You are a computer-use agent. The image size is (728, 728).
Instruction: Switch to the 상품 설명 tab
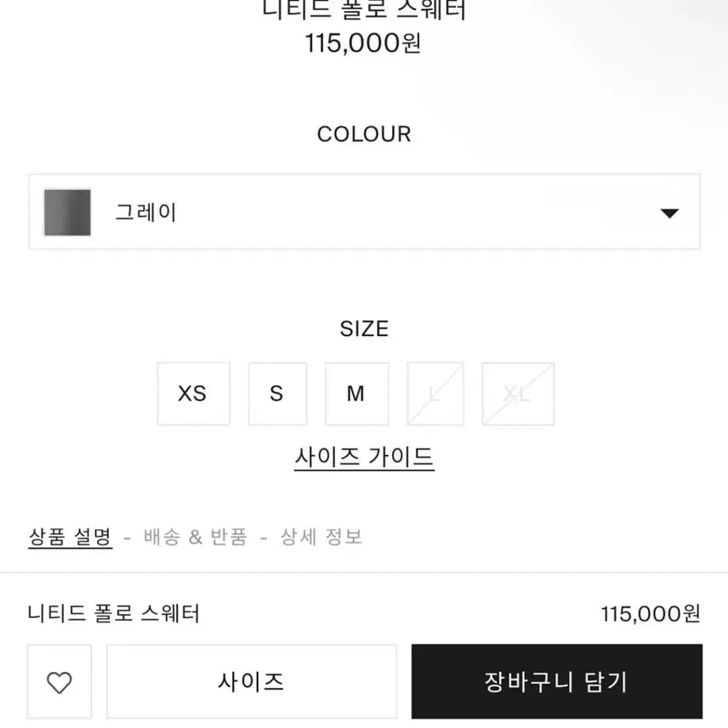point(70,537)
